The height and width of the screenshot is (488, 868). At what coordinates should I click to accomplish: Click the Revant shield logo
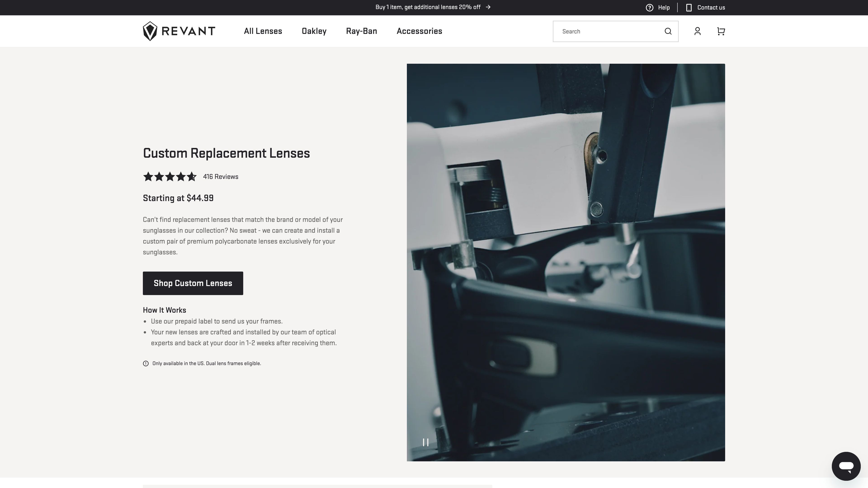(150, 31)
